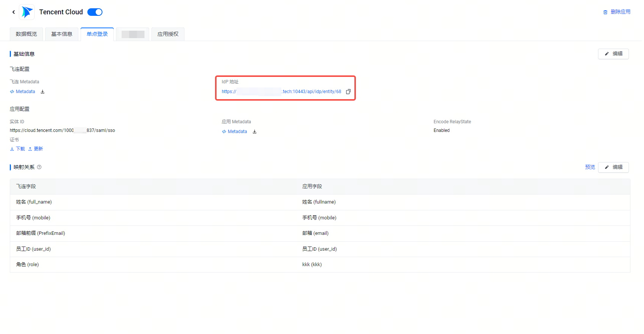Disable the Tencent Cloud application switch

coord(95,12)
